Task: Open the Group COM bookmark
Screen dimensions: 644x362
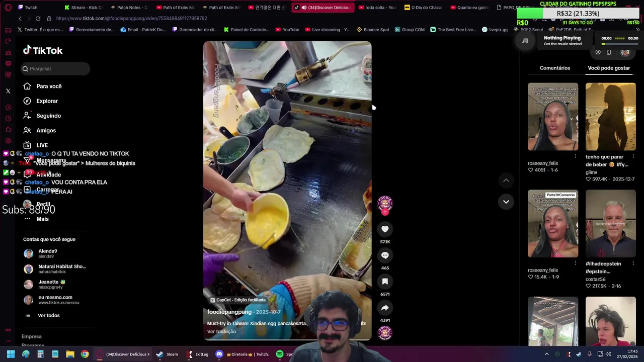Action: 410,30
